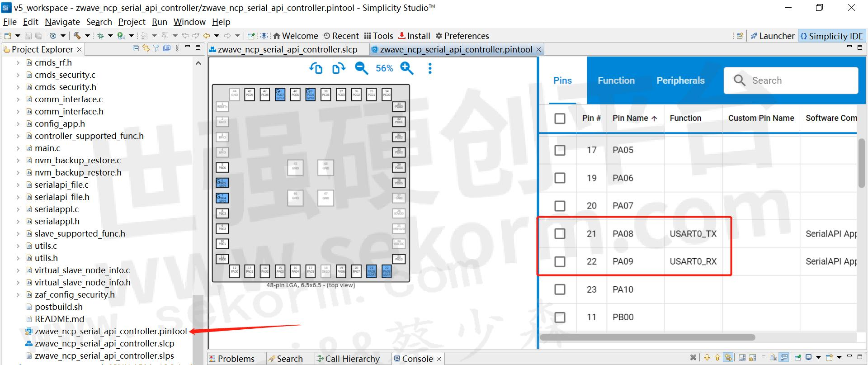This screenshot has width=868, height=365.
Task: Check the box for pin PA08
Action: coord(560,234)
